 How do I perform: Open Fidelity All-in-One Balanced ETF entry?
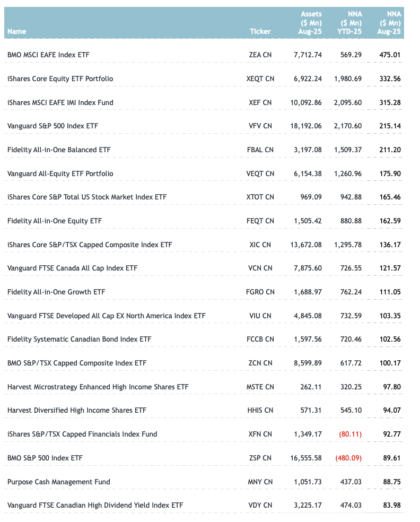(59, 150)
